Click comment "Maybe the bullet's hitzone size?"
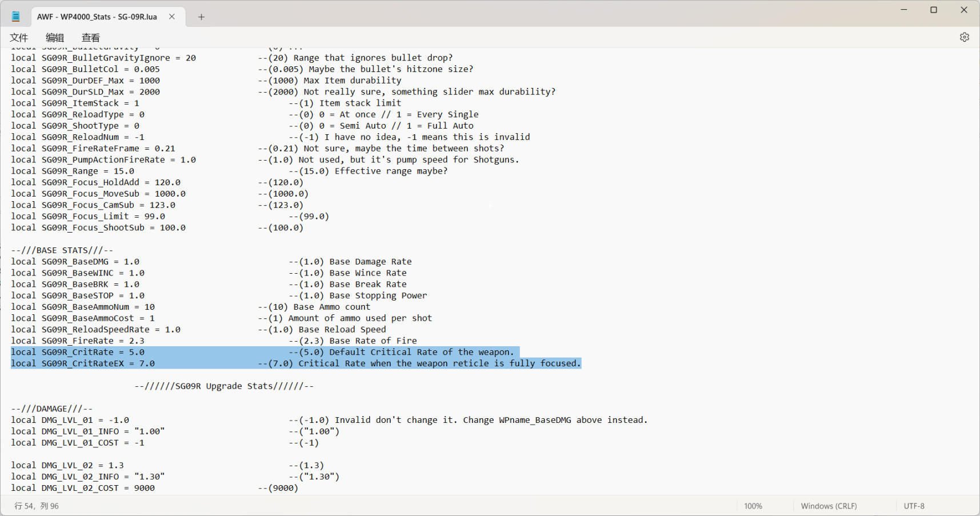 click(x=391, y=69)
